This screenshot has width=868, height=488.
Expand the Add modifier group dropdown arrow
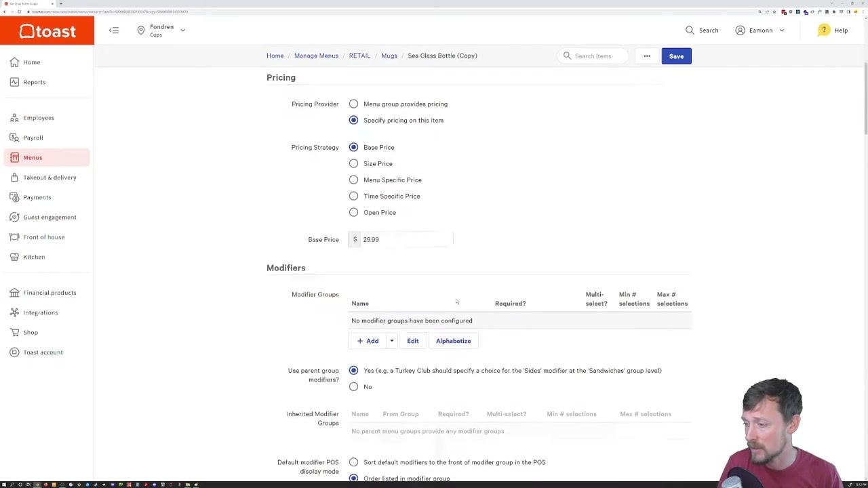391,341
